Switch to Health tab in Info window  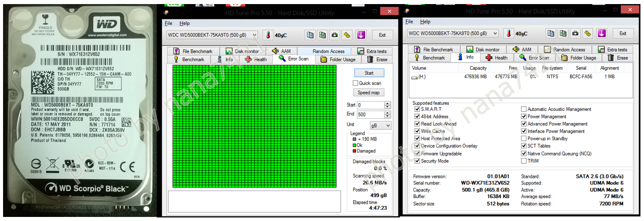pyautogui.click(x=496, y=58)
